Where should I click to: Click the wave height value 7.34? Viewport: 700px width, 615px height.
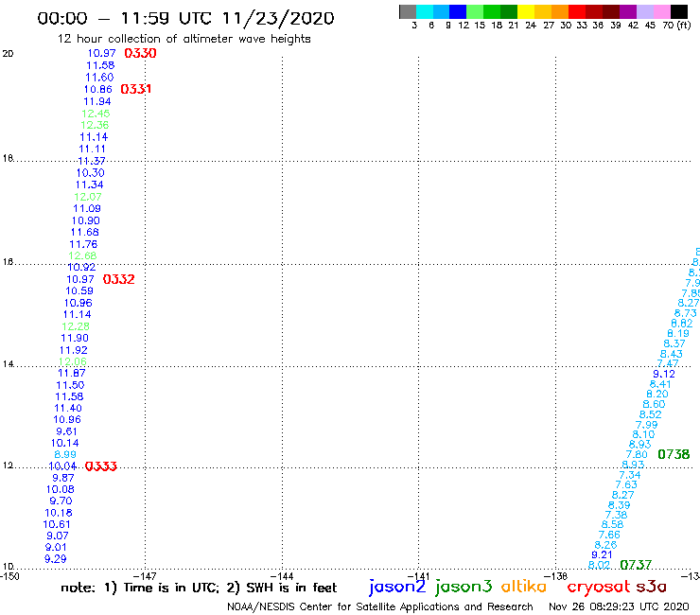tap(629, 475)
